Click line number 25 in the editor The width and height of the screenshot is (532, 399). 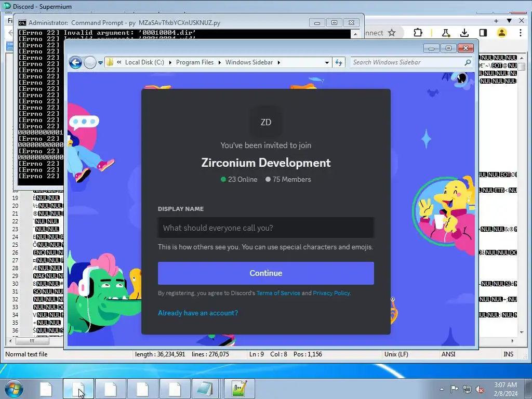(x=15, y=245)
